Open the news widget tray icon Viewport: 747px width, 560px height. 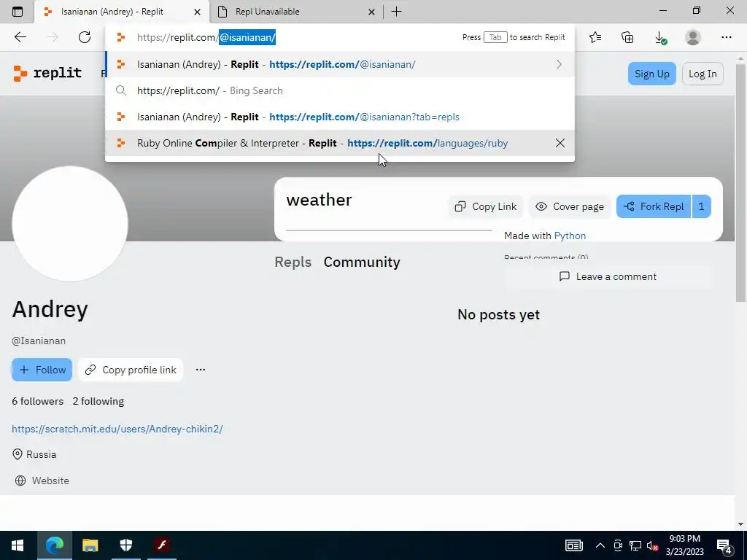[x=573, y=545]
